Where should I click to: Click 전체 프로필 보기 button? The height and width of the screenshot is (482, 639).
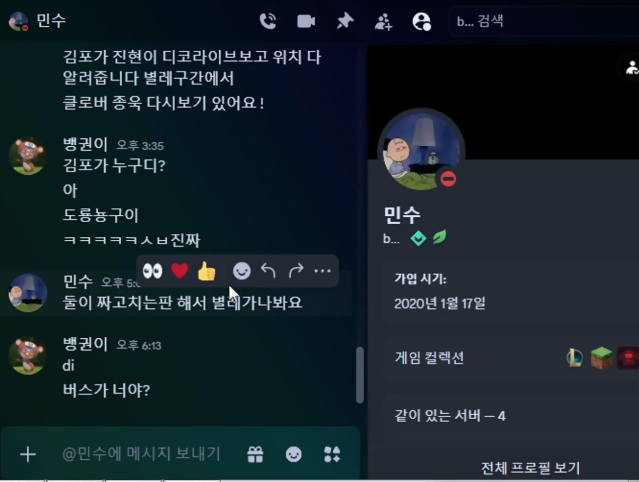(x=530, y=468)
